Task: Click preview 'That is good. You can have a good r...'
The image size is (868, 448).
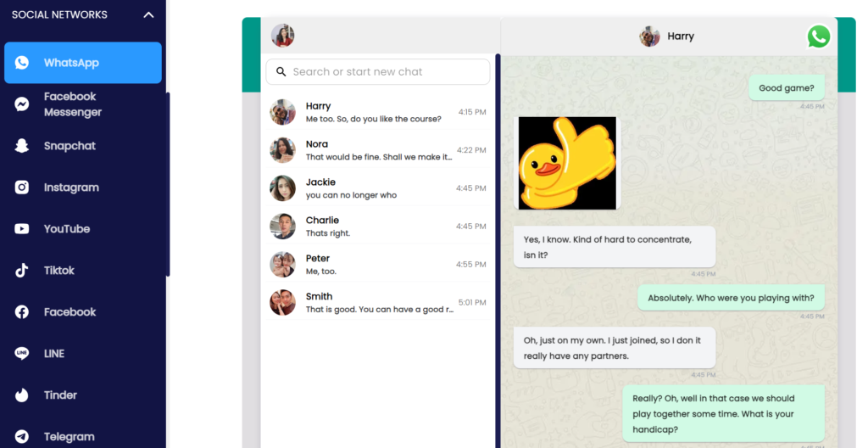Action: pos(380,310)
